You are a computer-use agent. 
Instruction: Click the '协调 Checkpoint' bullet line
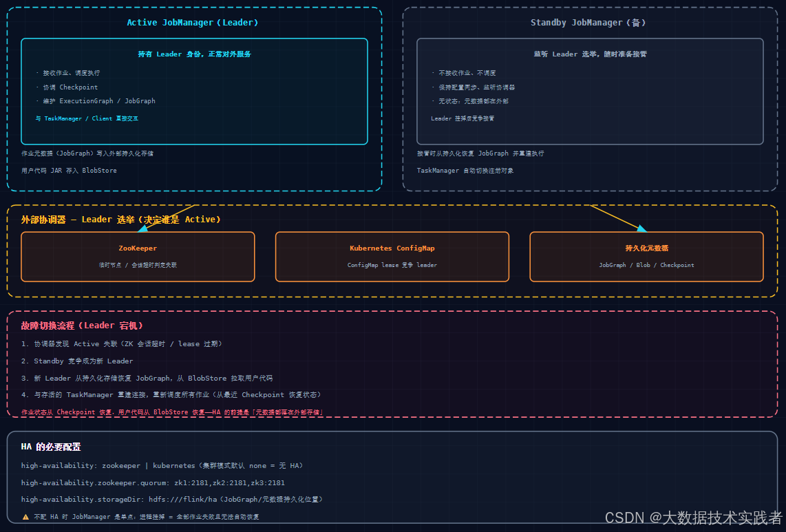(x=67, y=87)
